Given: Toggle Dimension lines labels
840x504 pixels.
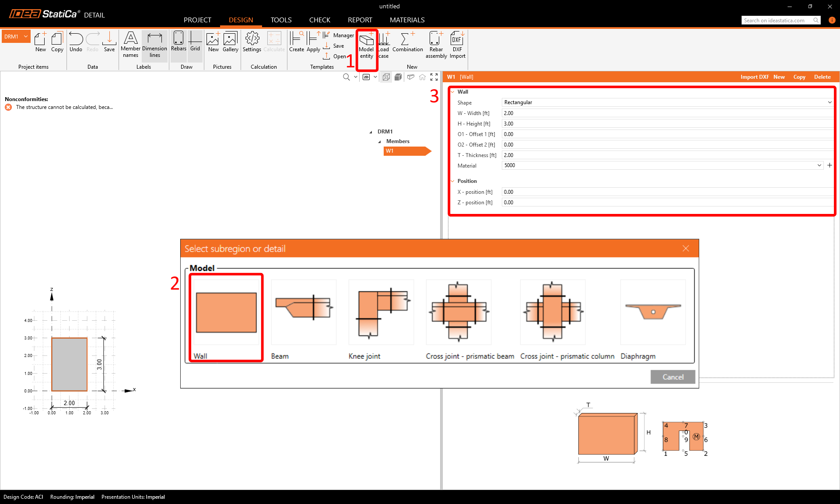Looking at the screenshot, I should 154,44.
